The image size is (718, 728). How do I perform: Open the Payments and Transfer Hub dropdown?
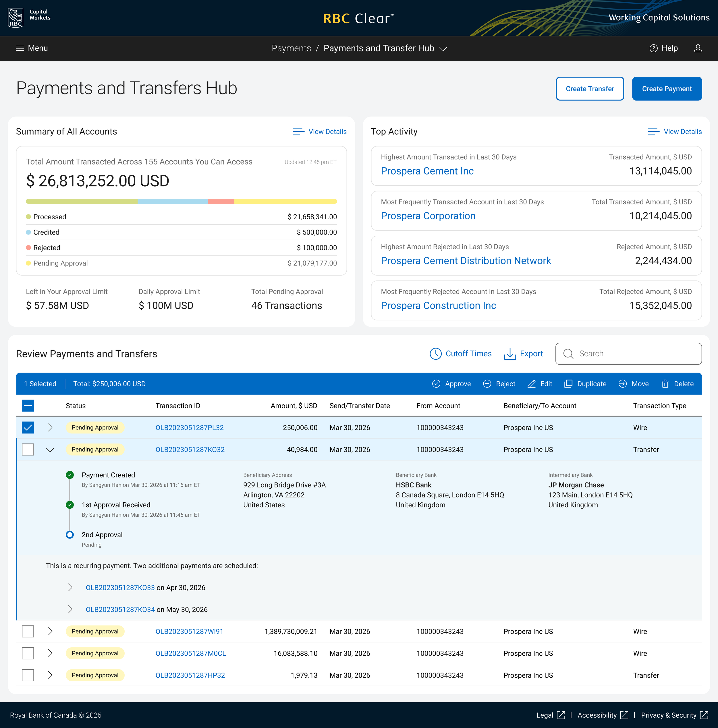443,49
